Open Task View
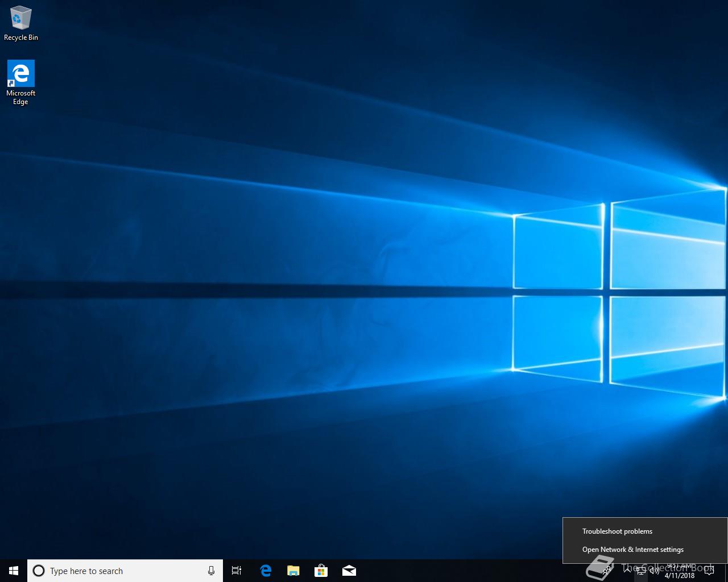 [237, 571]
